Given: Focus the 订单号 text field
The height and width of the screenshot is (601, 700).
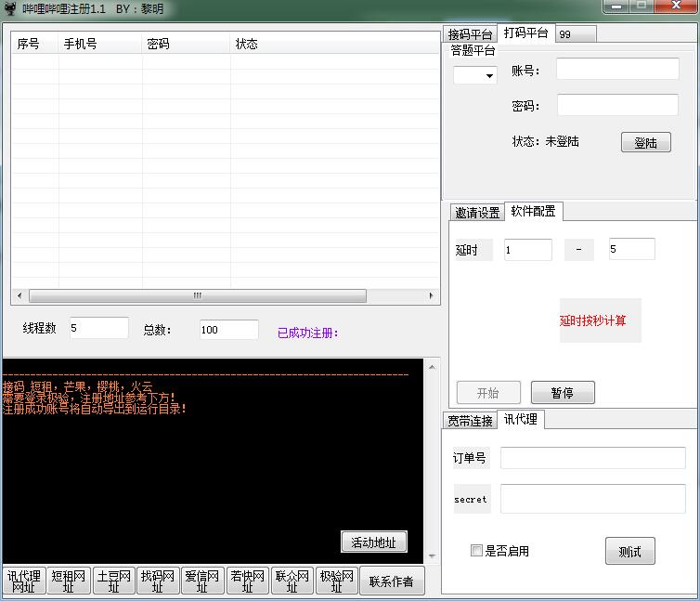Looking at the screenshot, I should click(x=592, y=458).
